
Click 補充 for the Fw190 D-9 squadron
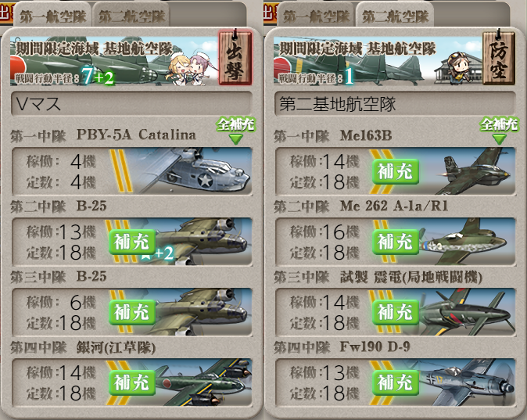tap(396, 382)
